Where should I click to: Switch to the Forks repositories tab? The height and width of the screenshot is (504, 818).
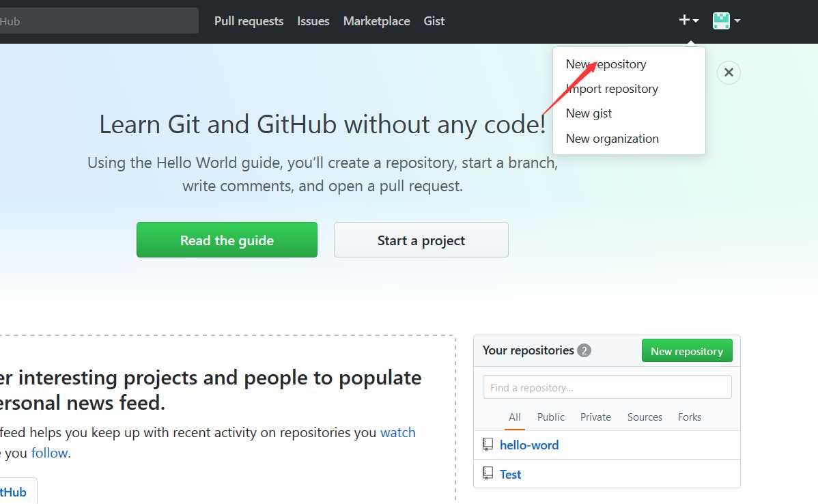(x=689, y=417)
